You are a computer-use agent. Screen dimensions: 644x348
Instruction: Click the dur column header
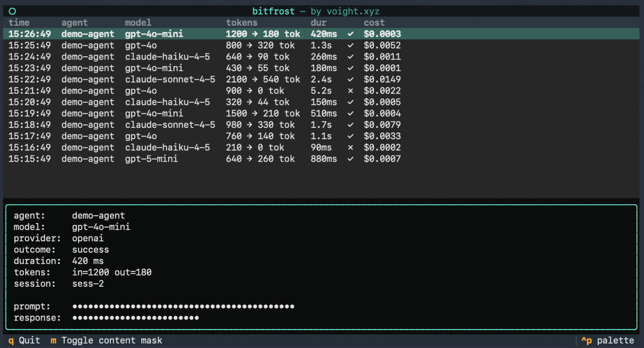coord(318,23)
